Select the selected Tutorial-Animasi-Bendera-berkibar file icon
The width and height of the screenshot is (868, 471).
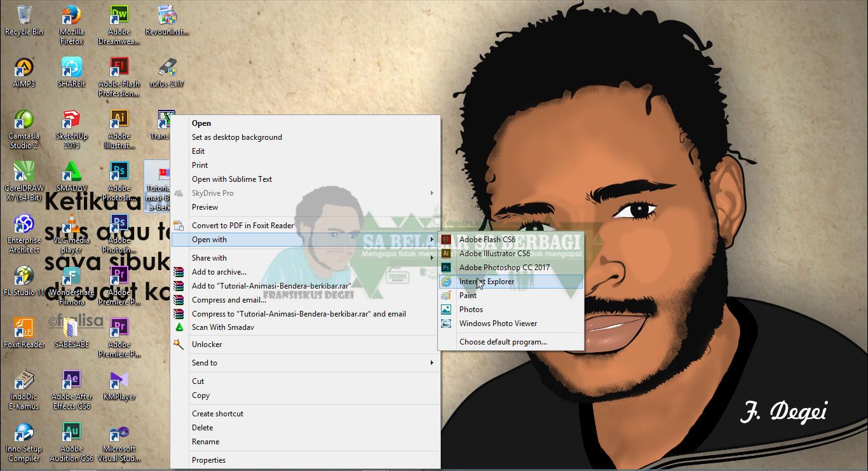point(158,186)
